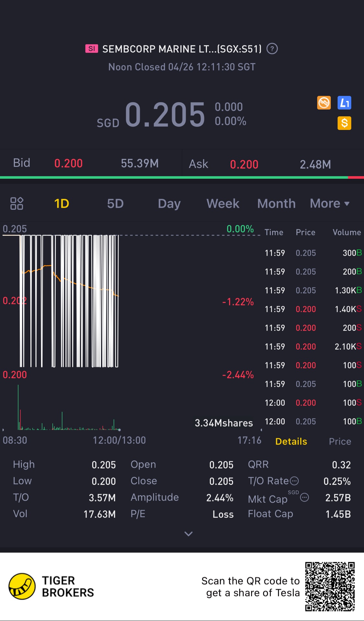Tap the bid/ask ratio bar

coord(182,177)
